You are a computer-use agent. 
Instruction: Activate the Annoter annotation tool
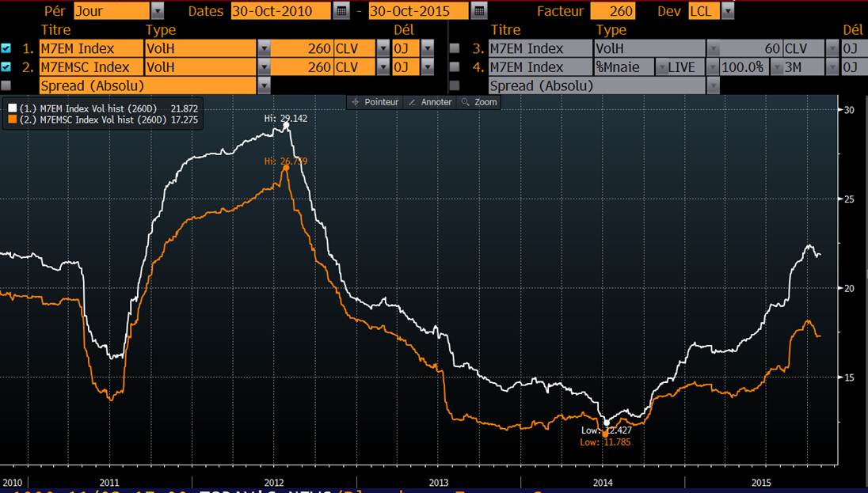click(431, 102)
